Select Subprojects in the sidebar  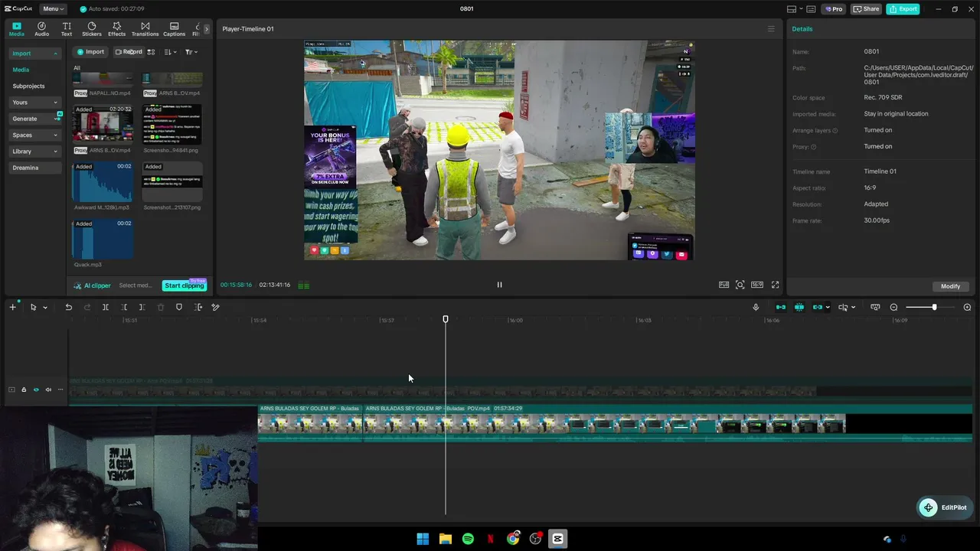tap(28, 86)
